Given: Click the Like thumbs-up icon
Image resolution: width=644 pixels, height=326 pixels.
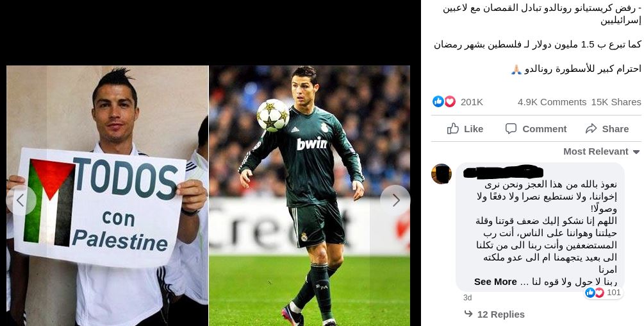Looking at the screenshot, I should [x=453, y=129].
